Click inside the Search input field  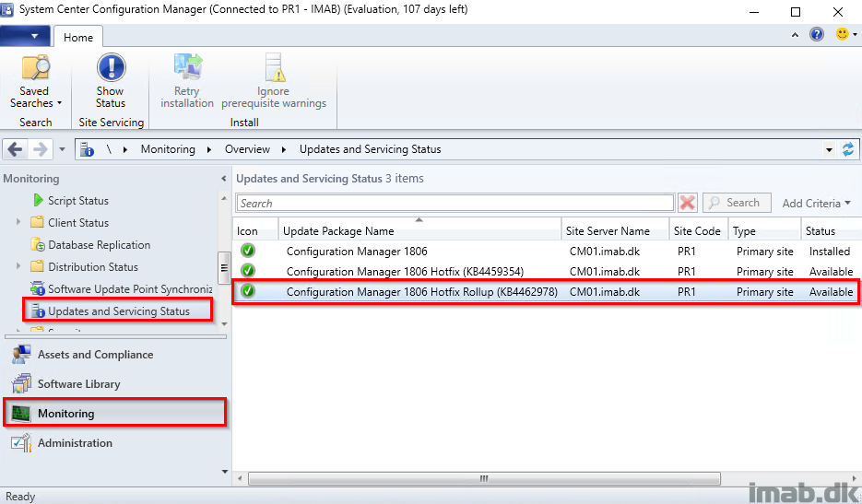click(x=455, y=203)
